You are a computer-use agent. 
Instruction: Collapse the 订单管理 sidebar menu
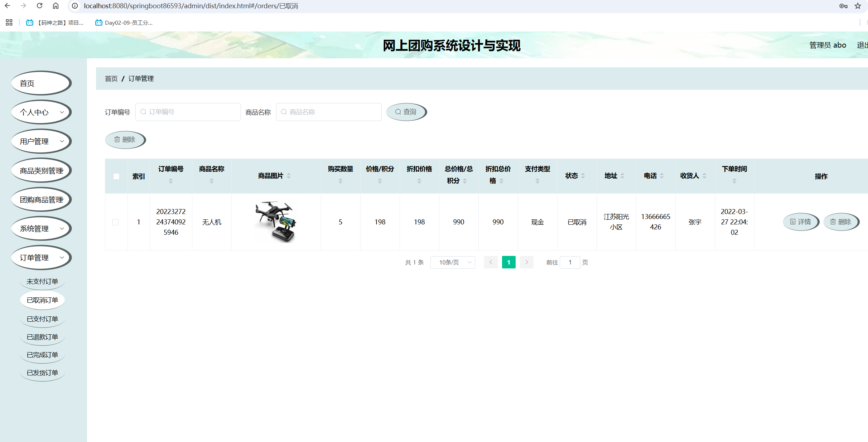point(41,258)
